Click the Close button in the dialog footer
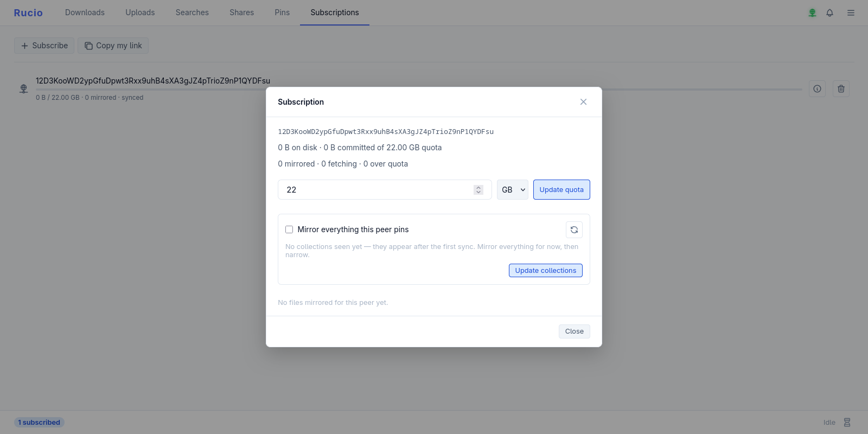 [575, 331]
